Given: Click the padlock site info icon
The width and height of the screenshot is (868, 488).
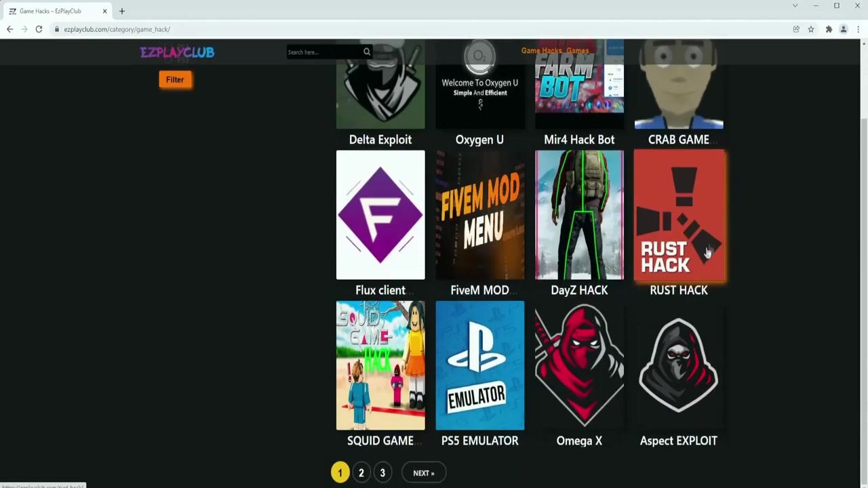Looking at the screenshot, I should [x=58, y=29].
